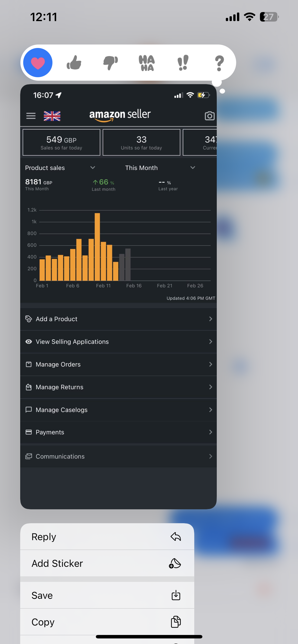
Task: Tap the Reply arrow icon
Action: [x=176, y=536]
